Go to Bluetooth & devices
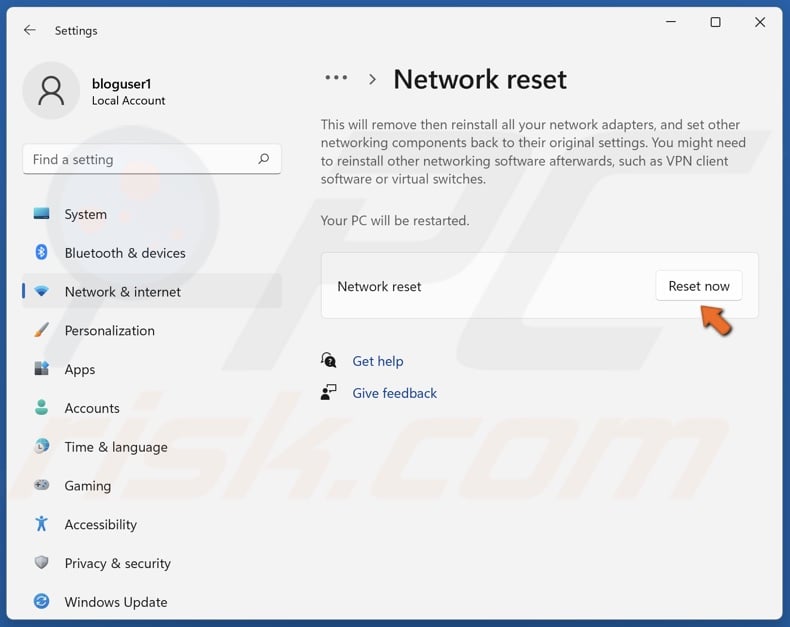Screen dimensions: 790x627 pos(152,253)
